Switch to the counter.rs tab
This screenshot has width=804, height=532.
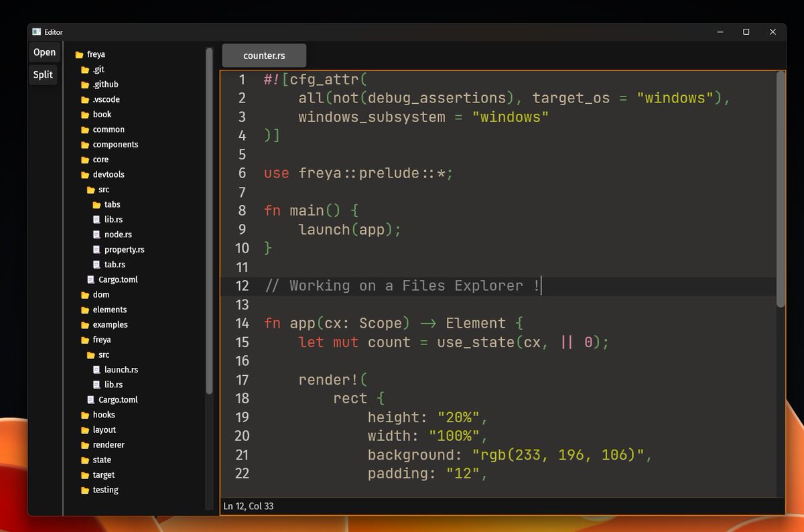(x=264, y=56)
